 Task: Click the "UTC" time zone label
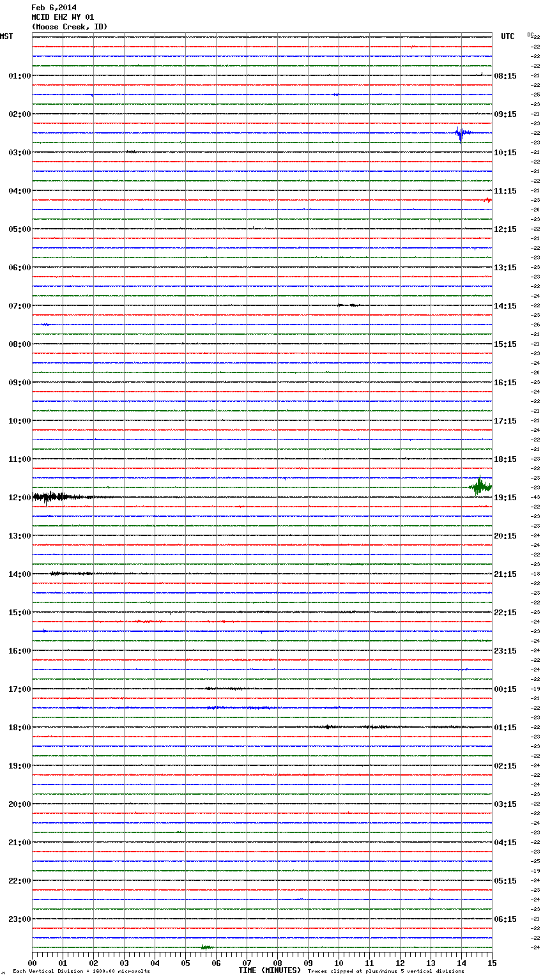(x=508, y=36)
